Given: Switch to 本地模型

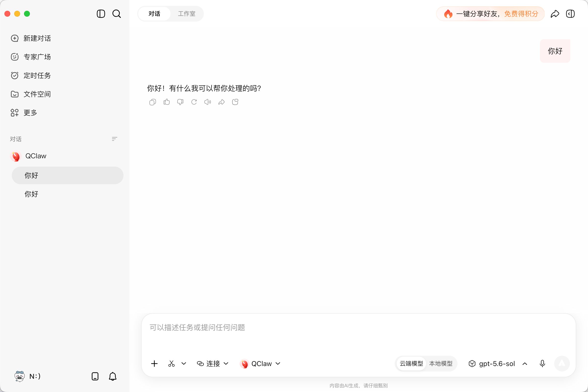Looking at the screenshot, I should 441,364.
